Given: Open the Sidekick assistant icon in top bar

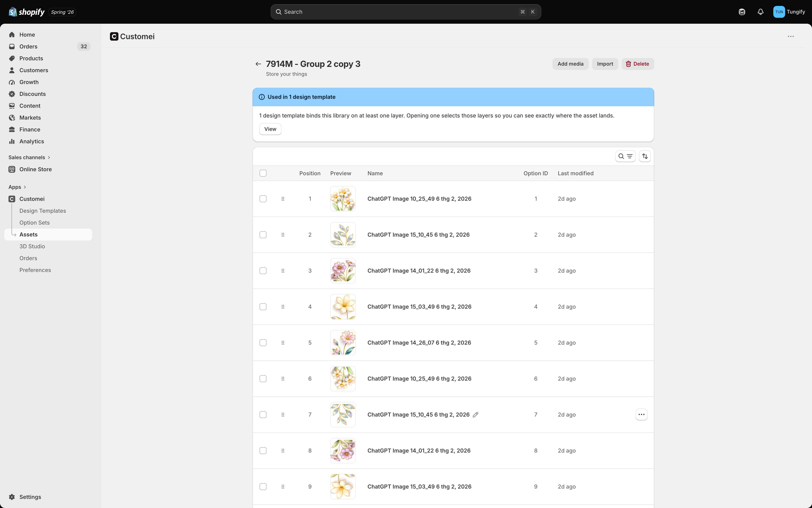Looking at the screenshot, I should [742, 12].
